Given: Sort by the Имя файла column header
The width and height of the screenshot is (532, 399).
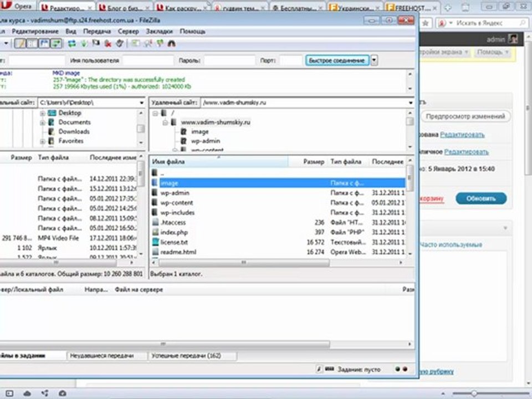Looking at the screenshot, I should (x=219, y=161).
